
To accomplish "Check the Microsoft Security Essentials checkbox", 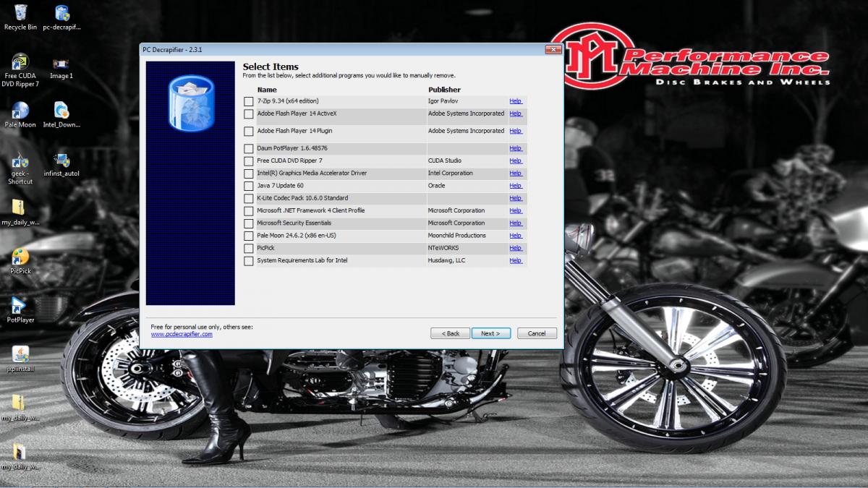I will click(x=249, y=223).
